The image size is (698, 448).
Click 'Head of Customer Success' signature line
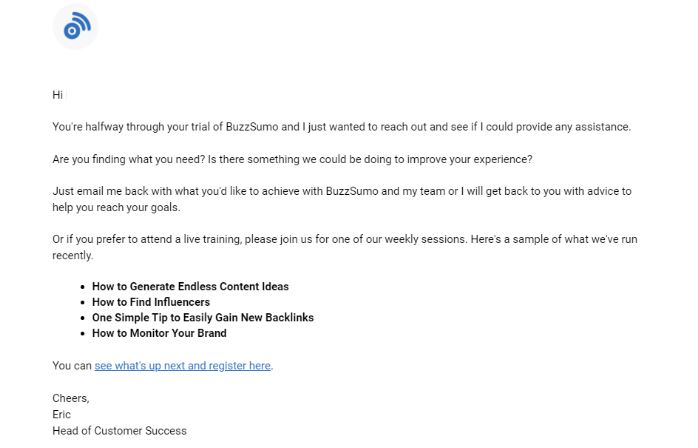pyautogui.click(x=119, y=431)
